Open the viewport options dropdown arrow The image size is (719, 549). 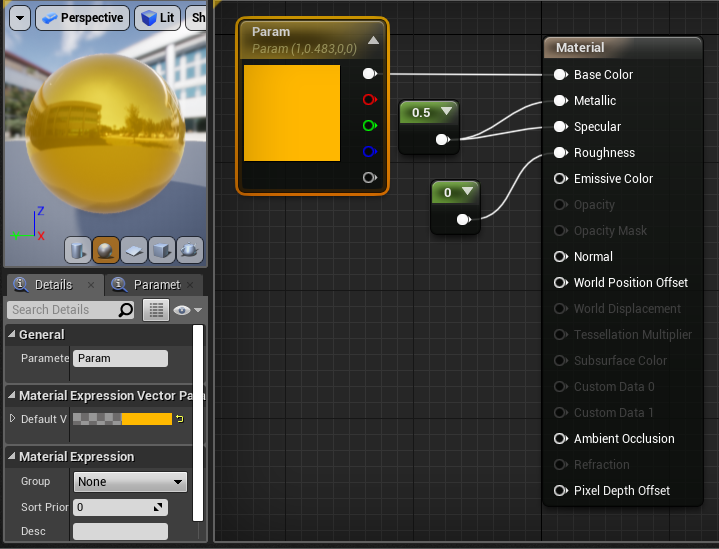[x=18, y=18]
